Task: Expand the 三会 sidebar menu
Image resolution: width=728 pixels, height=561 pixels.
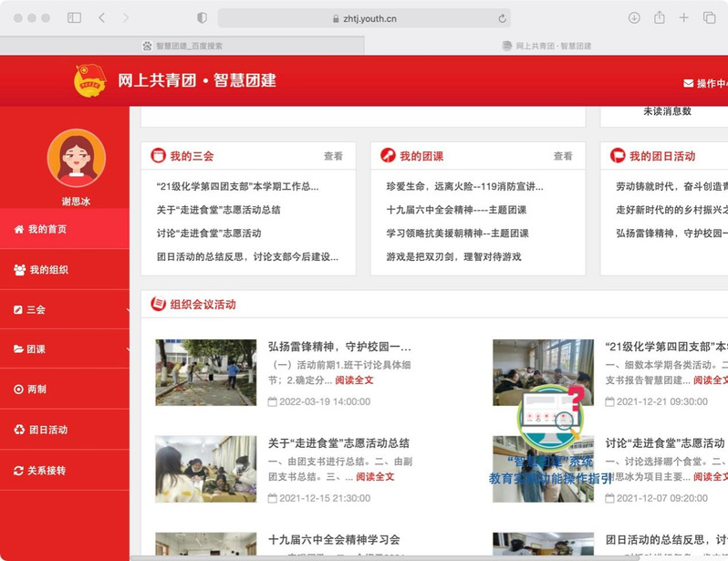Action: [x=65, y=310]
